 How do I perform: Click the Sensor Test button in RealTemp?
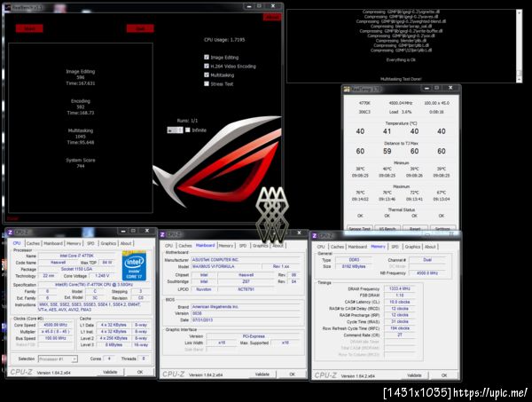[360, 228]
